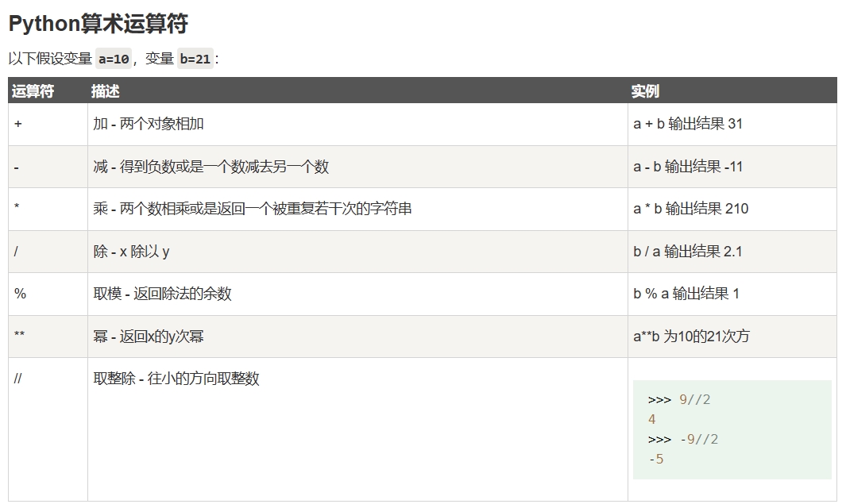Click the ">>> -9//2" code line
Viewport: 846px width, 504px height.
(683, 440)
